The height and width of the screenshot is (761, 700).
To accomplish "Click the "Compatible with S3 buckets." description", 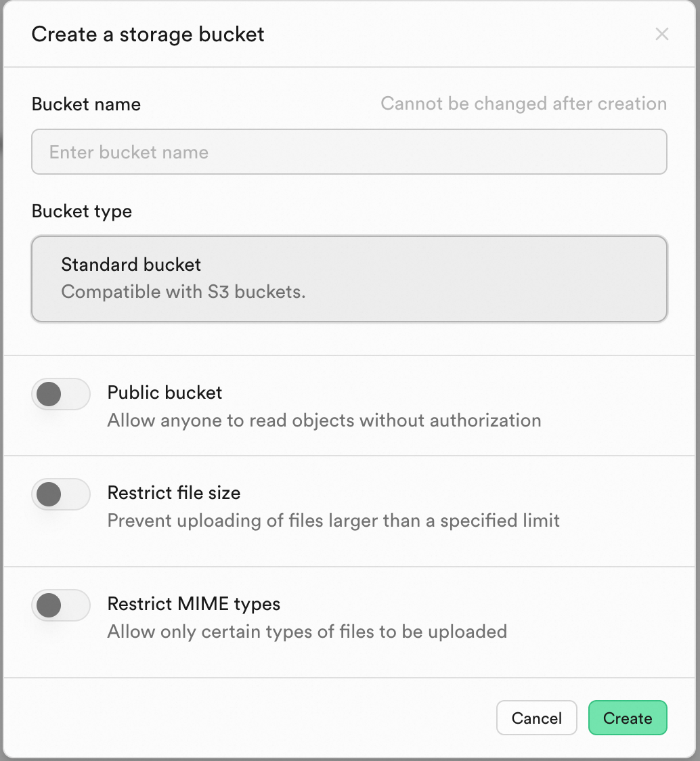I will [183, 292].
